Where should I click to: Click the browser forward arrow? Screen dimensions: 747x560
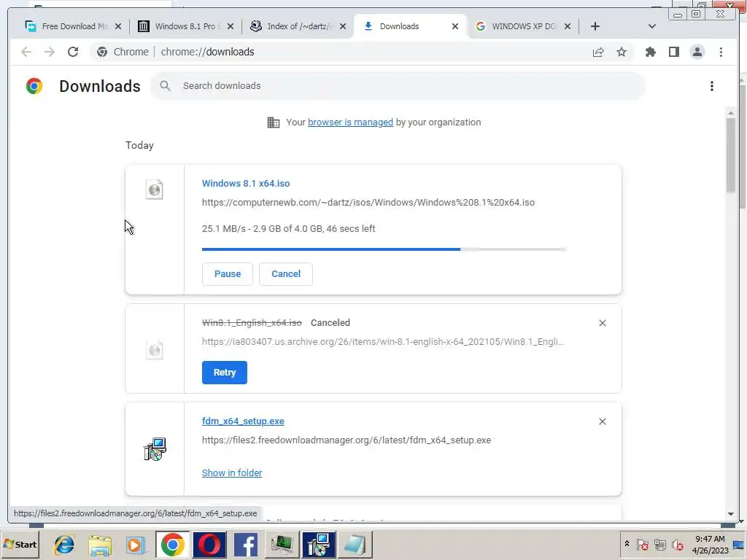[x=50, y=52]
